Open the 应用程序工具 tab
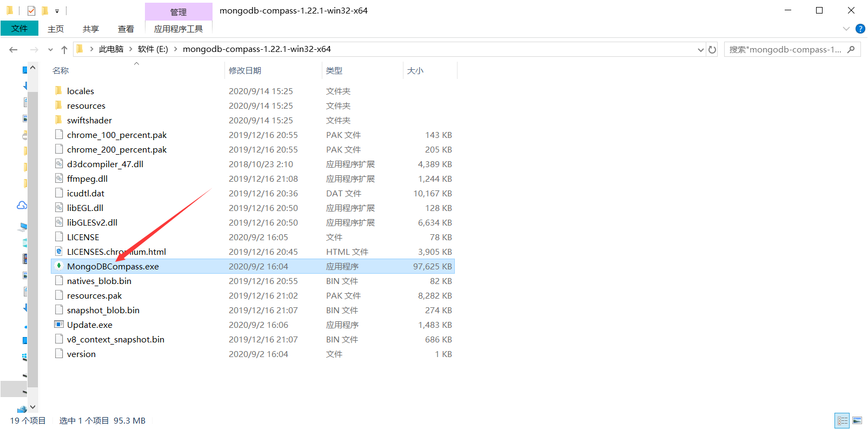 click(178, 29)
